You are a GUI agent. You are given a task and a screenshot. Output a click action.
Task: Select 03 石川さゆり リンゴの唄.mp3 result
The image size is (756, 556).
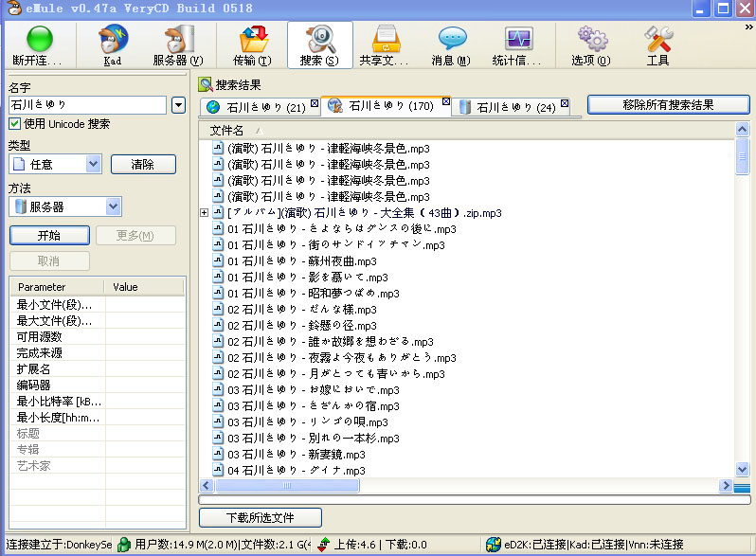coord(308,421)
